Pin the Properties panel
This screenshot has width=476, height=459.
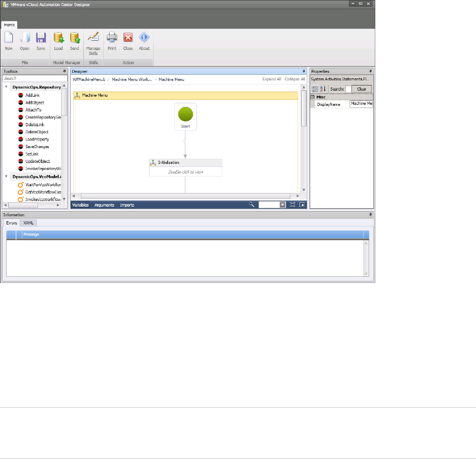click(370, 71)
